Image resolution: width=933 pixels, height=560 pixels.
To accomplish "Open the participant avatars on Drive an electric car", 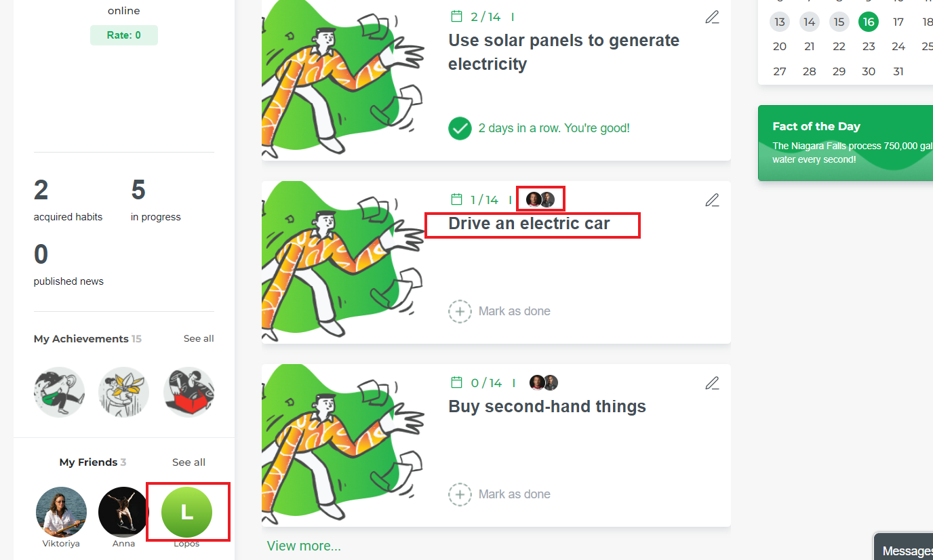I will [x=540, y=198].
